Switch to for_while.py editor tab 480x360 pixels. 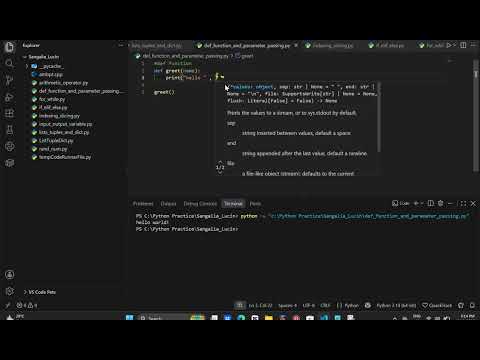(x=432, y=45)
